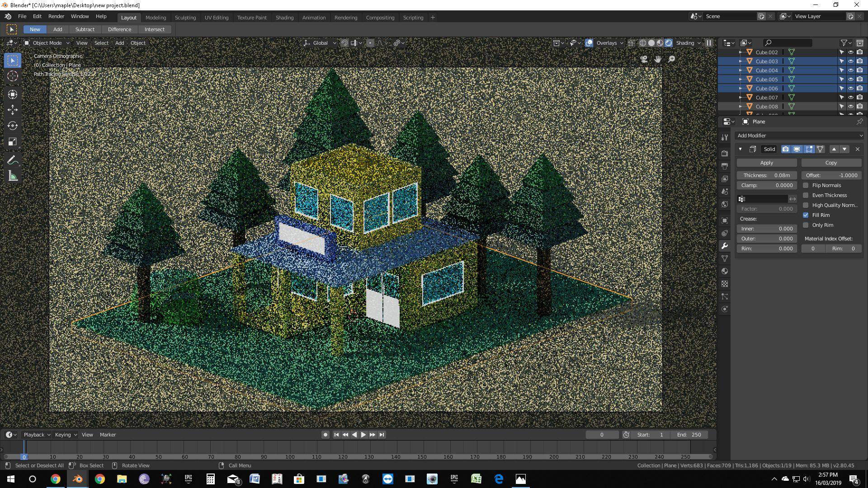Open the Object Data mesh tab
This screenshot has height=488, width=868.
click(725, 258)
